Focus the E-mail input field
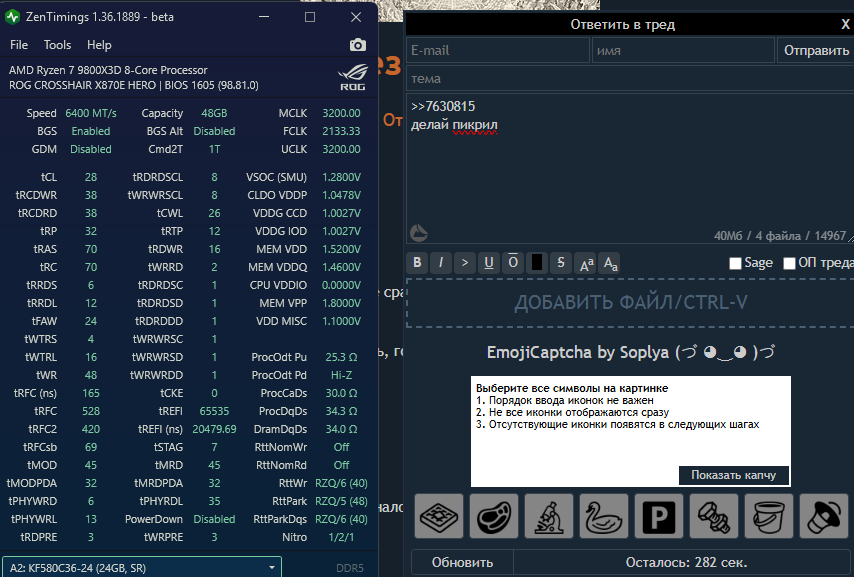 click(498, 51)
